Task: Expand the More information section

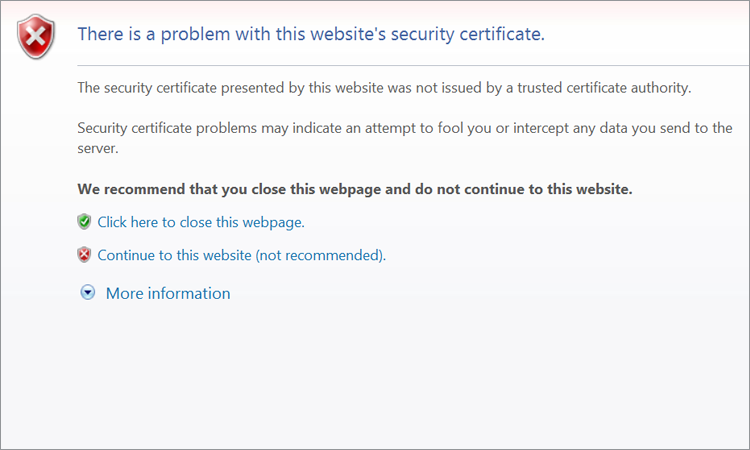Action: 168,293
